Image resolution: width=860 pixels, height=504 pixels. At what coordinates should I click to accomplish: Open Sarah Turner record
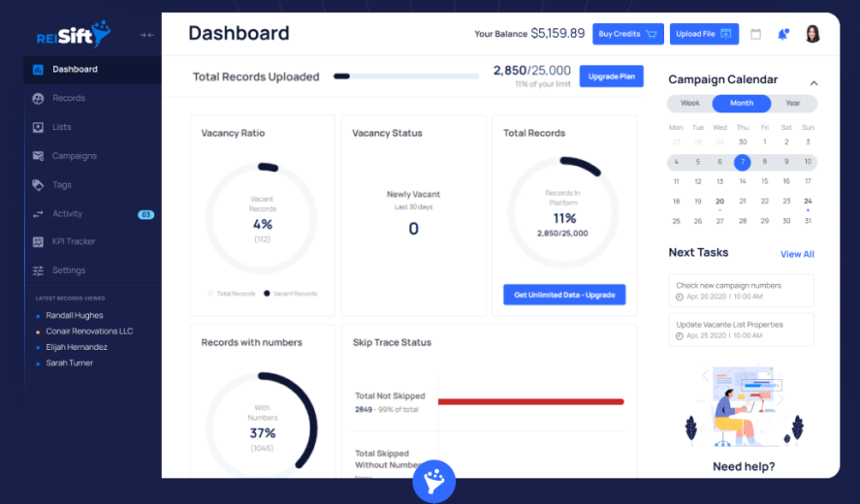pos(70,363)
